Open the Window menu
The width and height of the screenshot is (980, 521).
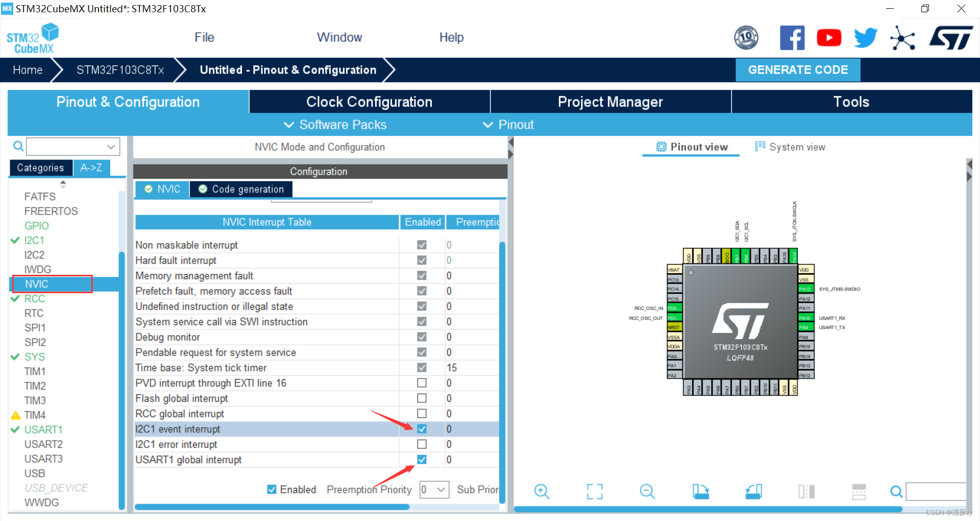coord(339,37)
